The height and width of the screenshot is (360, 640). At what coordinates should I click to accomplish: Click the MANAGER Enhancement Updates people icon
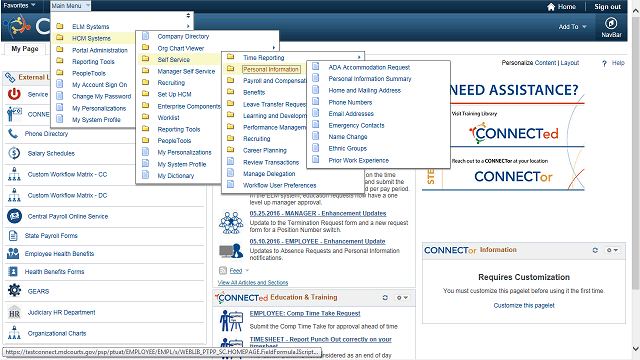tap(231, 222)
